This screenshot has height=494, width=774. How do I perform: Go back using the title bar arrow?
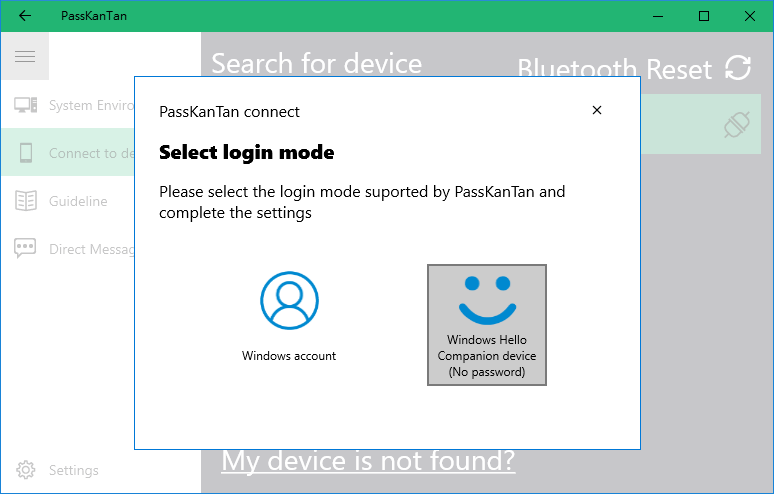pos(25,16)
